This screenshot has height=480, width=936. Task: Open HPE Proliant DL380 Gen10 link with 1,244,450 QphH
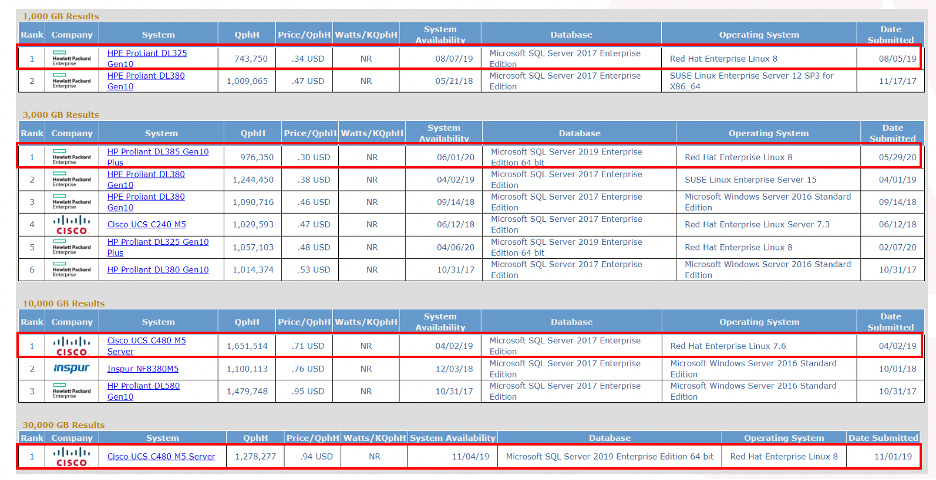coord(146,180)
